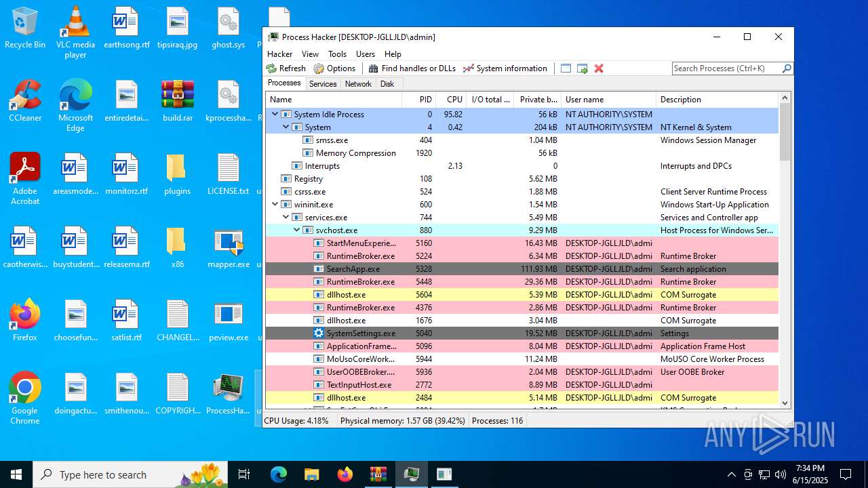Viewport: 868px width, 488px height.
Task: Open the Options toolbar button
Action: 334,68
